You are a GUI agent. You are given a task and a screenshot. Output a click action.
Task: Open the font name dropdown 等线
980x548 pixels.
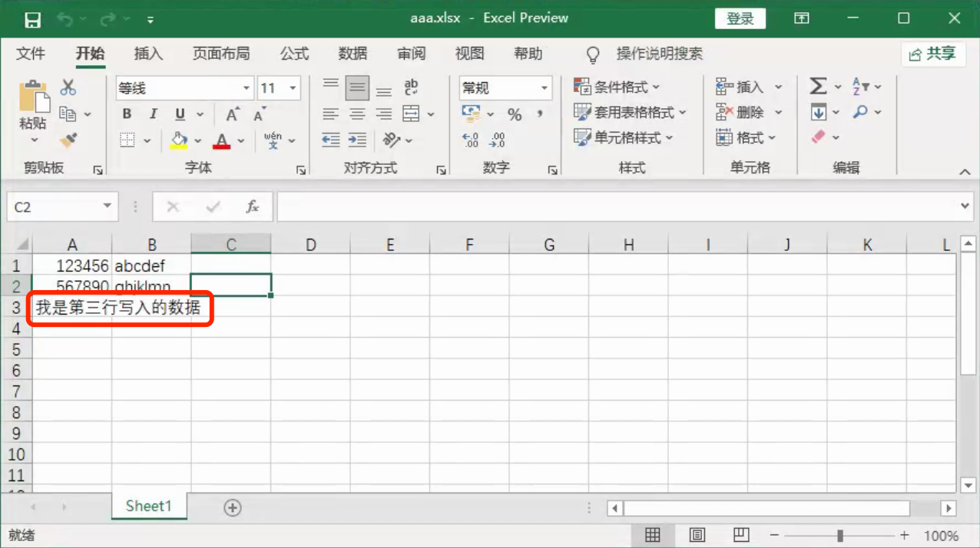pos(247,88)
